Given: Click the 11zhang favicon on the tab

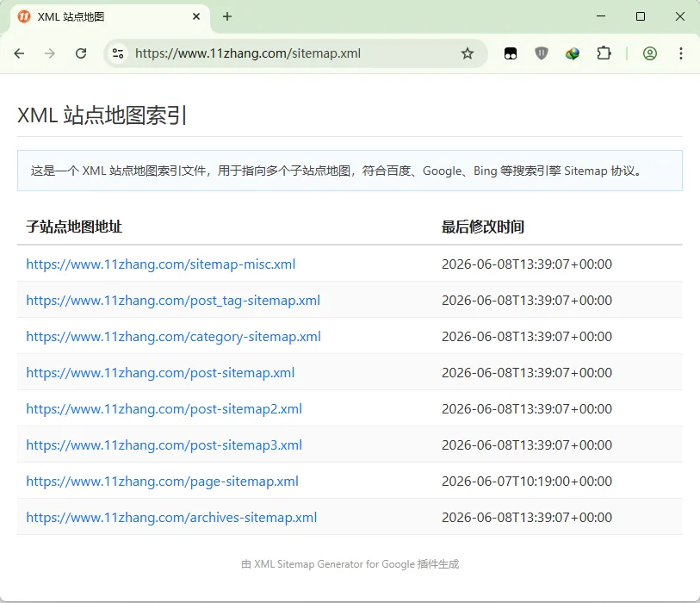Looking at the screenshot, I should point(23,16).
